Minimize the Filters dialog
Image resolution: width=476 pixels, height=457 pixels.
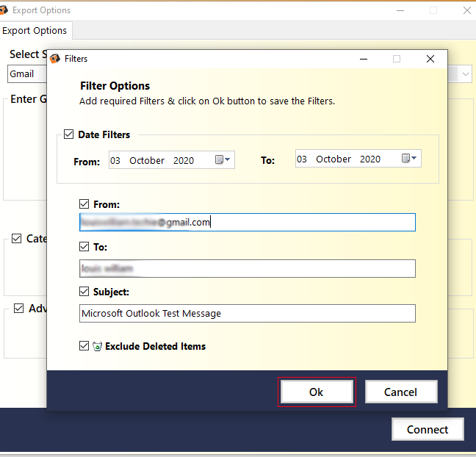[363, 59]
